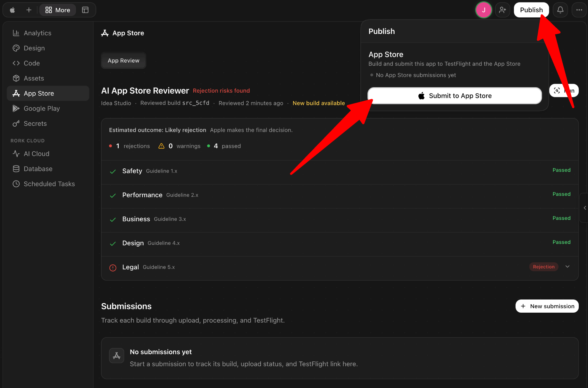This screenshot has height=388, width=588.
Task: Click the Performance row check icon
Action: tap(113, 196)
